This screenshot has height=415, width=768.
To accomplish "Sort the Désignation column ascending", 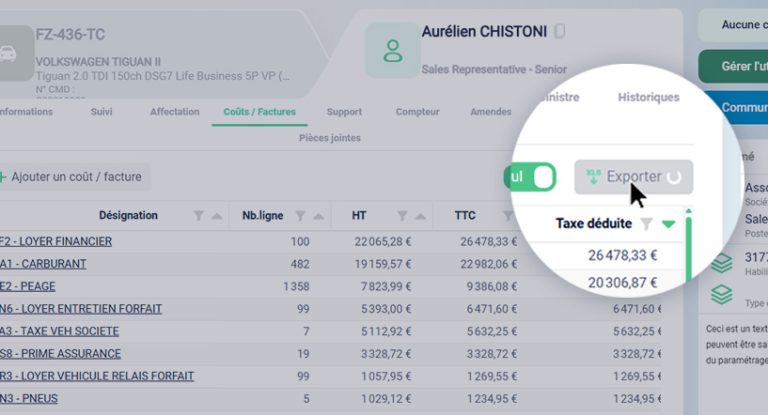I will pyautogui.click(x=217, y=216).
